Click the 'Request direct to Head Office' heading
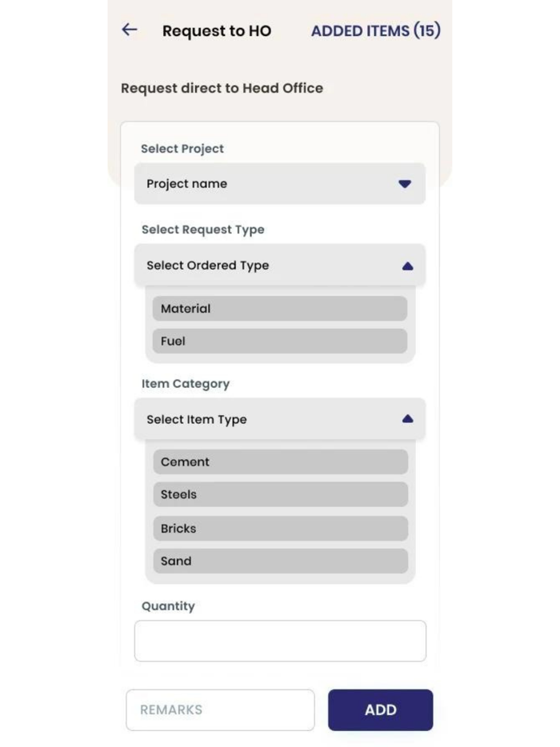This screenshot has width=560, height=747. coord(222,88)
